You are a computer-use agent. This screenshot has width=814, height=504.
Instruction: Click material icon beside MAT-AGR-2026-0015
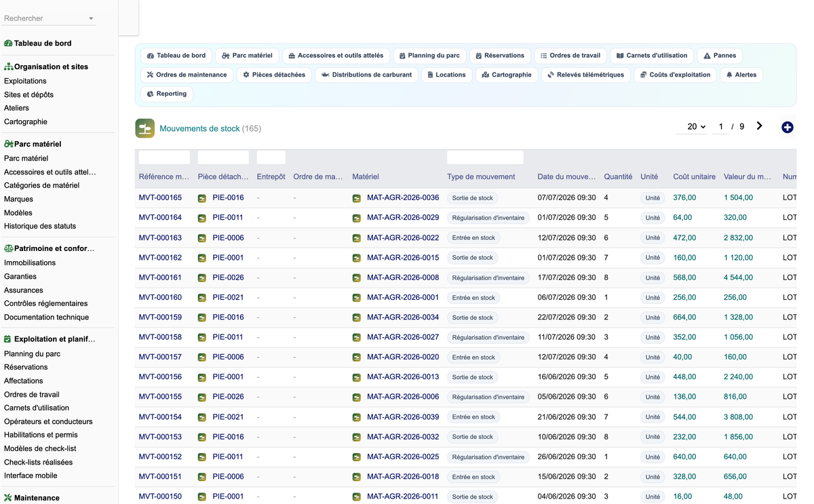coord(357,258)
